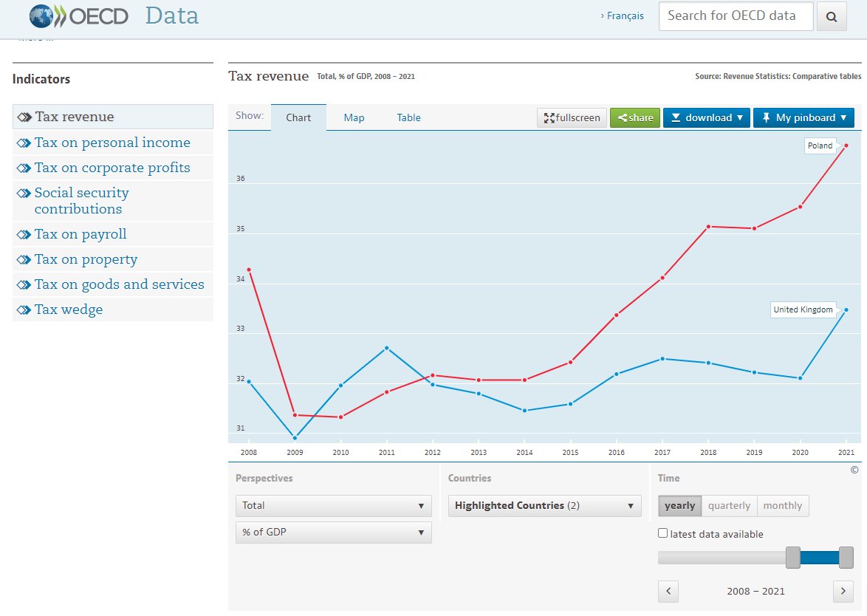Screen dimensions: 867x616
Task: Open Tax on payroll indicator
Action: point(113,234)
